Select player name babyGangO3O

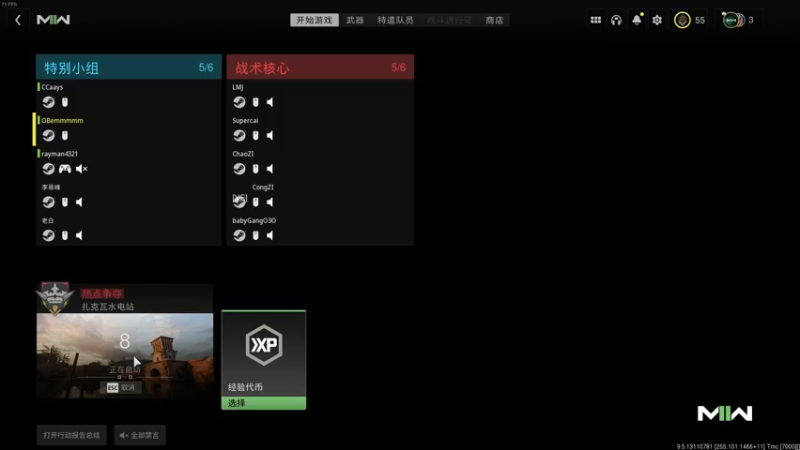click(x=254, y=220)
